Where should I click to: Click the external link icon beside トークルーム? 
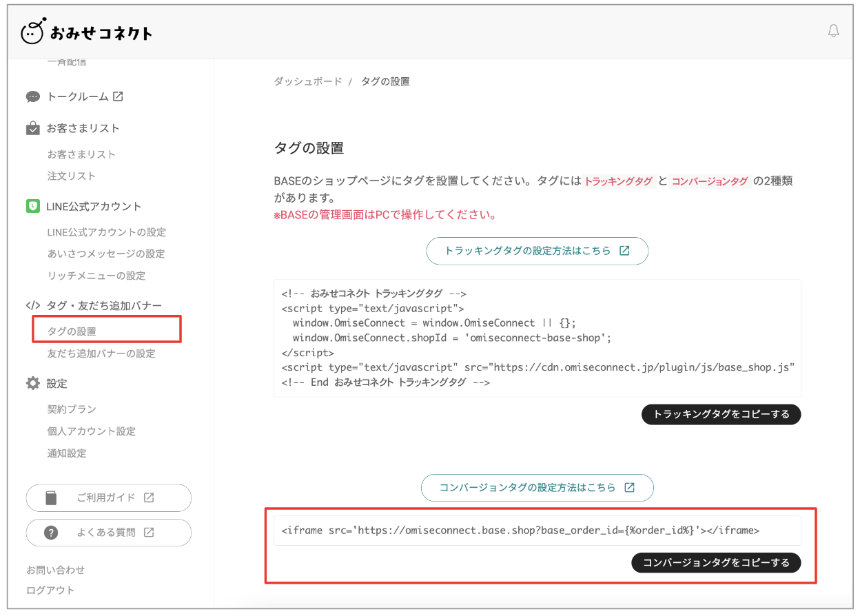point(118,96)
